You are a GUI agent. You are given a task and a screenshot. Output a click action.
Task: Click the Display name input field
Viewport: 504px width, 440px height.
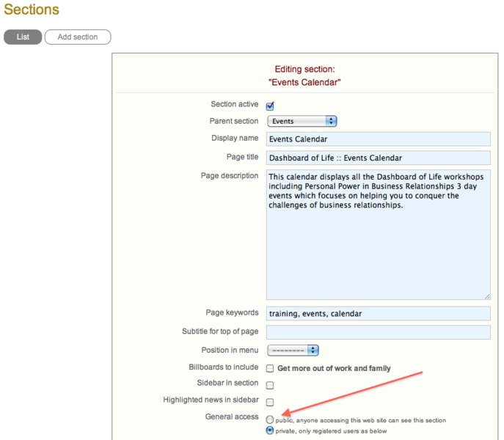pos(379,139)
